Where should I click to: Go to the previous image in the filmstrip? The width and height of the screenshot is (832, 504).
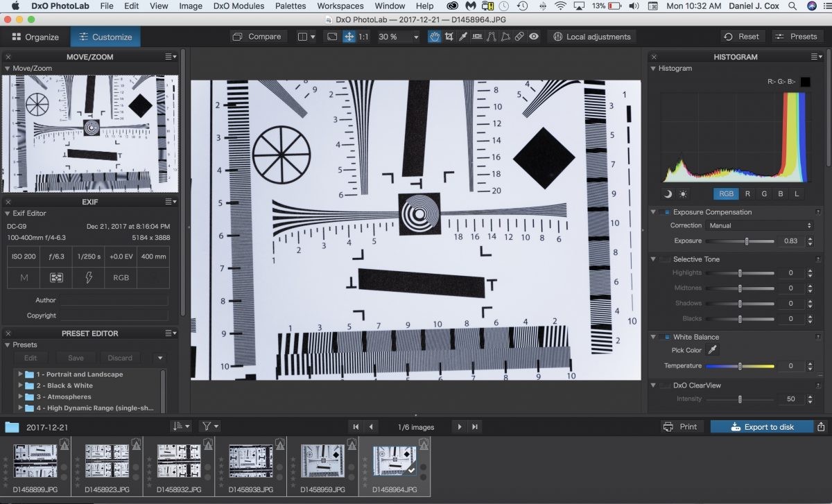pyautogui.click(x=371, y=427)
